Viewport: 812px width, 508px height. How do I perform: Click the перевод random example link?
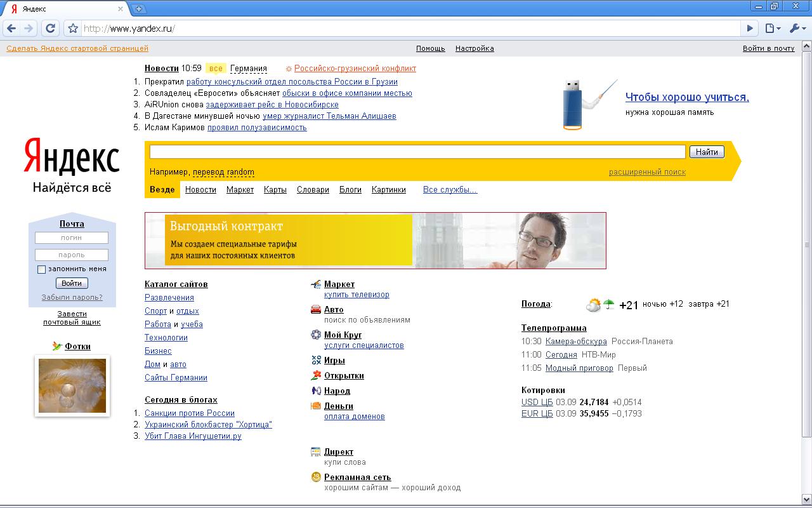(223, 171)
